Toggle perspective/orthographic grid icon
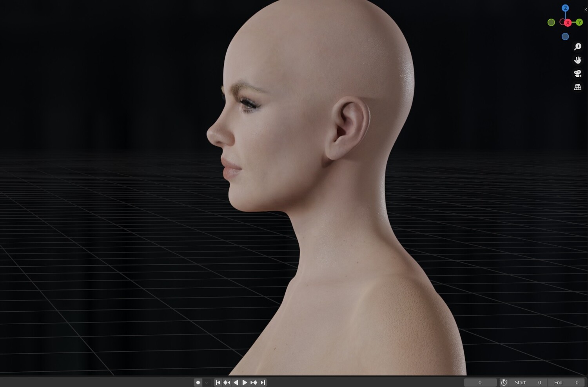The width and height of the screenshot is (588, 387). click(577, 87)
